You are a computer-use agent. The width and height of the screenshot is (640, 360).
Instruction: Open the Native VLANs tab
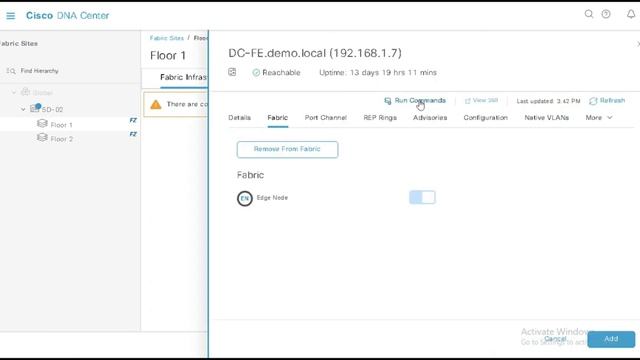tap(547, 118)
